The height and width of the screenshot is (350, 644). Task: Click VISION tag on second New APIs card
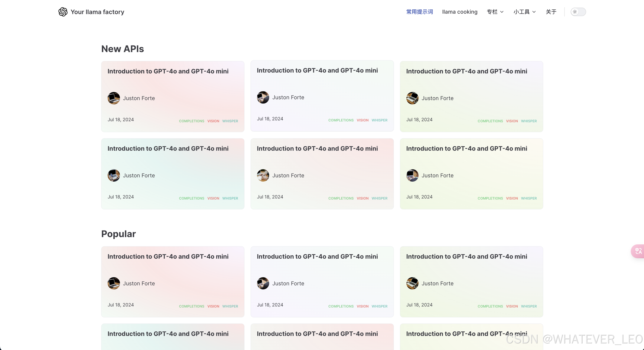(362, 120)
